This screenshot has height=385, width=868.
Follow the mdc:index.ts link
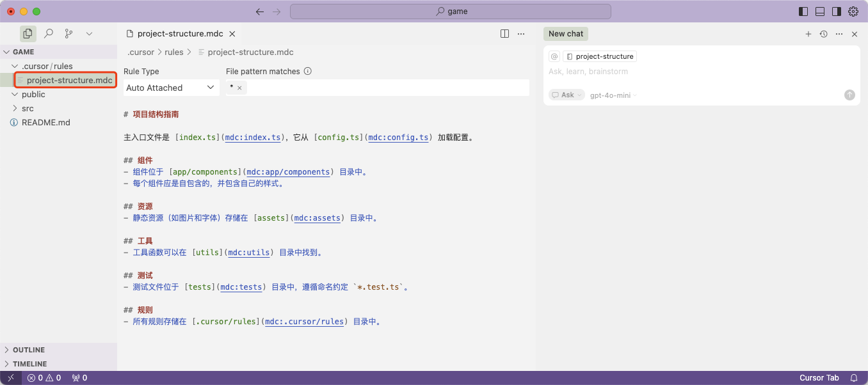click(x=253, y=137)
